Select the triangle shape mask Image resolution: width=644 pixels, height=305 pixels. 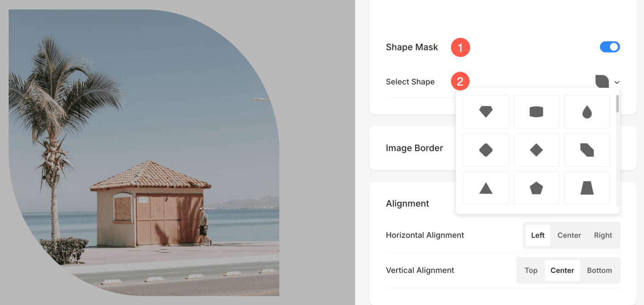click(x=486, y=188)
